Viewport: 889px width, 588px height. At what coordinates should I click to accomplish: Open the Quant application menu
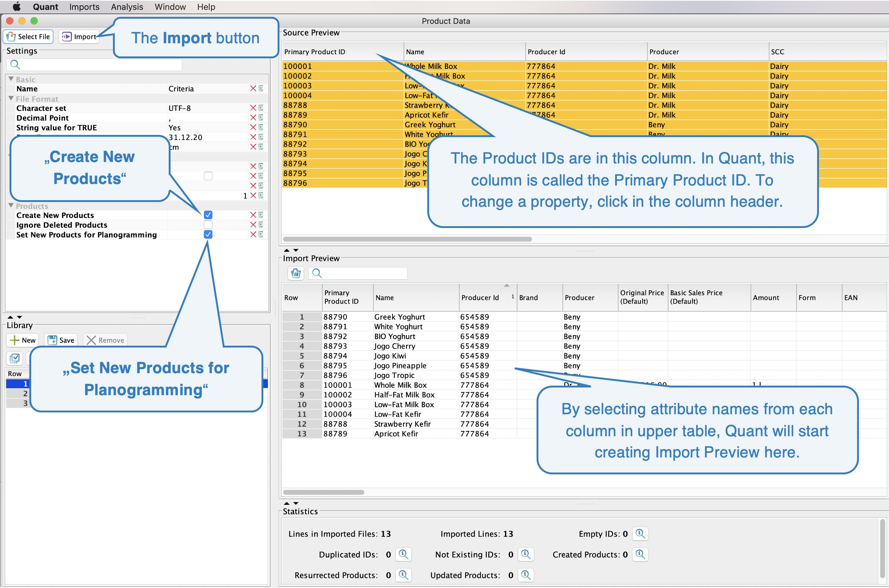point(45,7)
